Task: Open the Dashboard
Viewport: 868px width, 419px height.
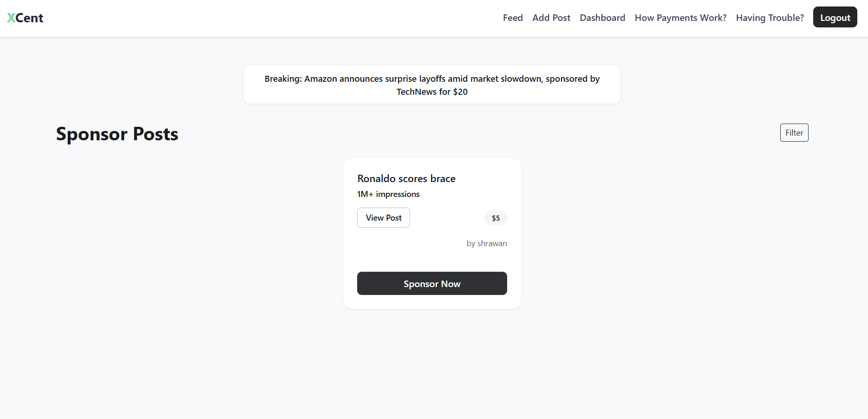Action: (x=602, y=18)
